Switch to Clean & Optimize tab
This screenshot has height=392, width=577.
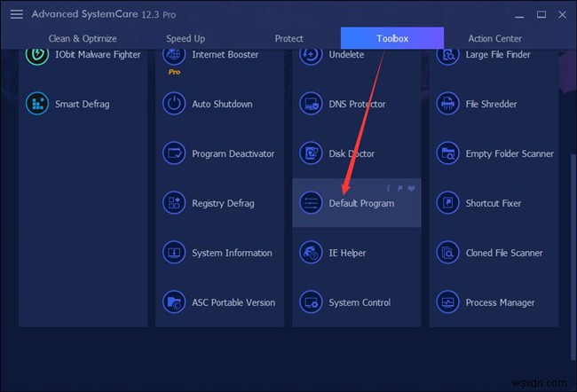tap(83, 38)
